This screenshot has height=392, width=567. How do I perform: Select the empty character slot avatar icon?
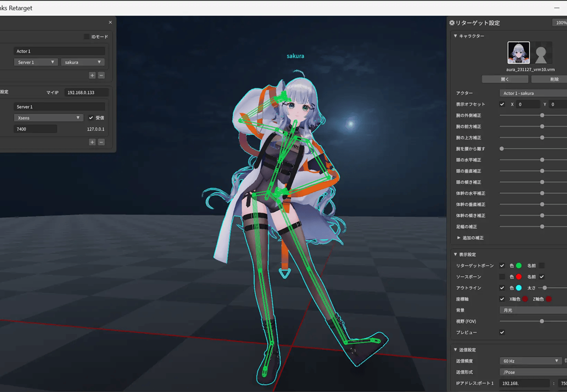point(542,53)
